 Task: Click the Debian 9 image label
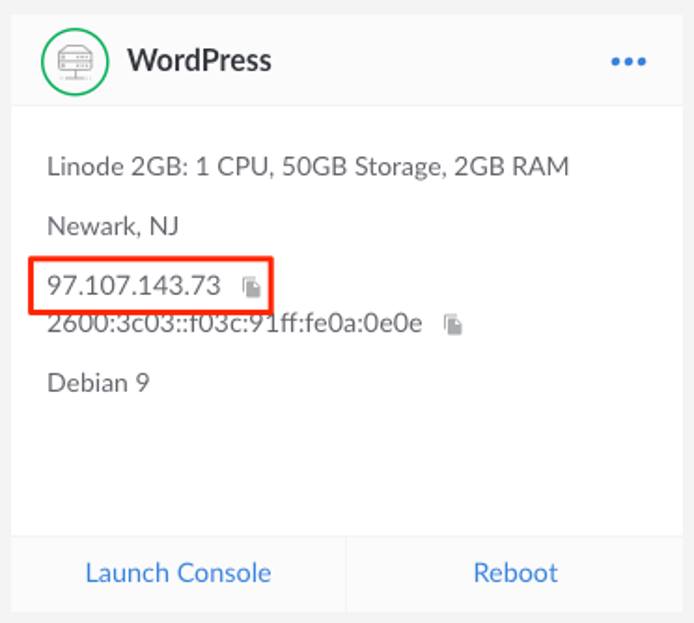(x=98, y=382)
